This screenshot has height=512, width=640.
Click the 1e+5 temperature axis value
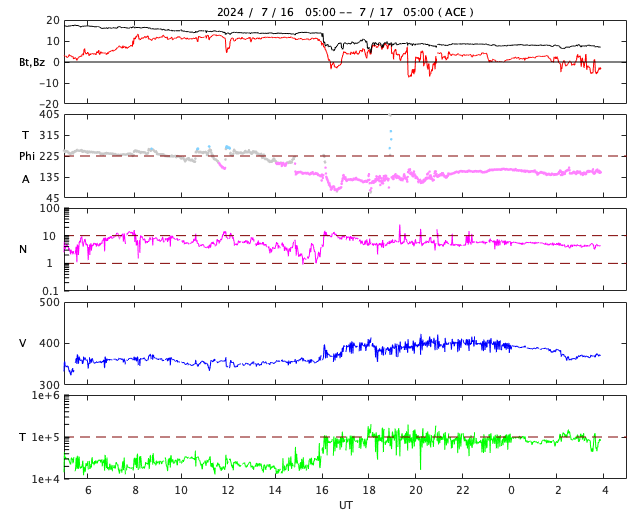(45, 437)
